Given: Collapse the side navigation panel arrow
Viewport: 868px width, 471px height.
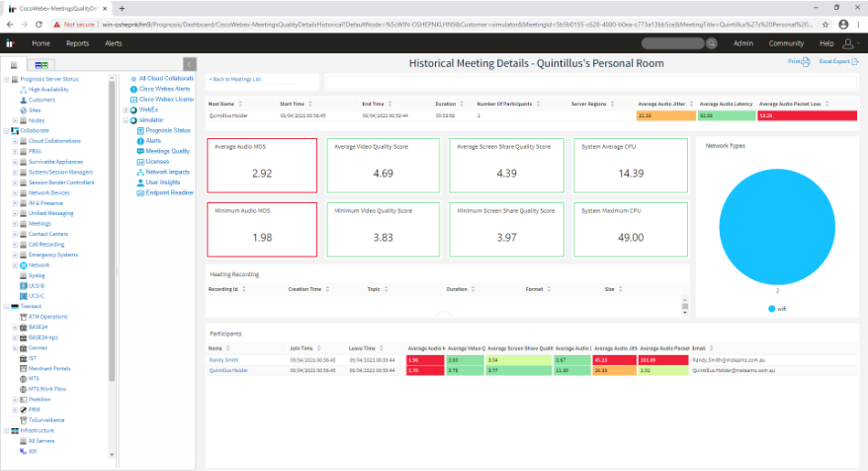Looking at the screenshot, I should tap(189, 64).
